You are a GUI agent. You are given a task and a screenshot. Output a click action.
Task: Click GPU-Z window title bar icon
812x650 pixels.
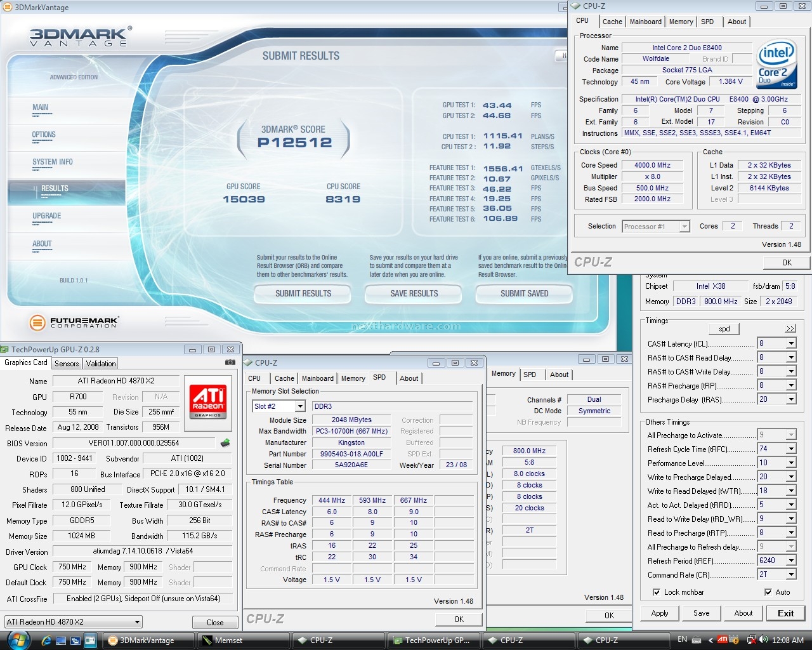(x=5, y=349)
